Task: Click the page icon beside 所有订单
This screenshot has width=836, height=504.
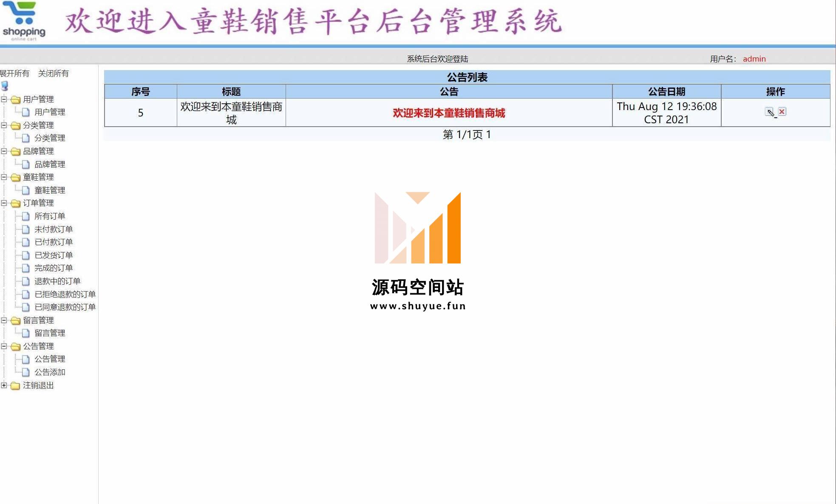Action: click(26, 216)
